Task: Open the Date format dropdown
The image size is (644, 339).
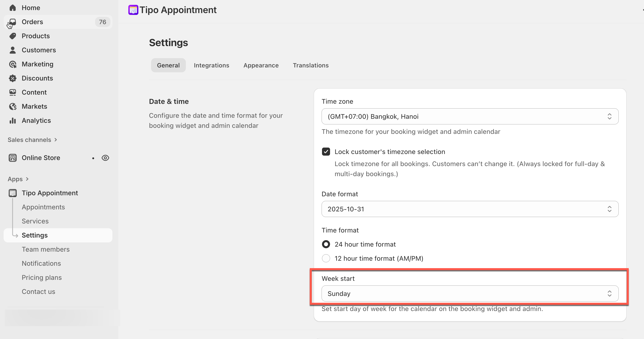Action: tap(470, 209)
